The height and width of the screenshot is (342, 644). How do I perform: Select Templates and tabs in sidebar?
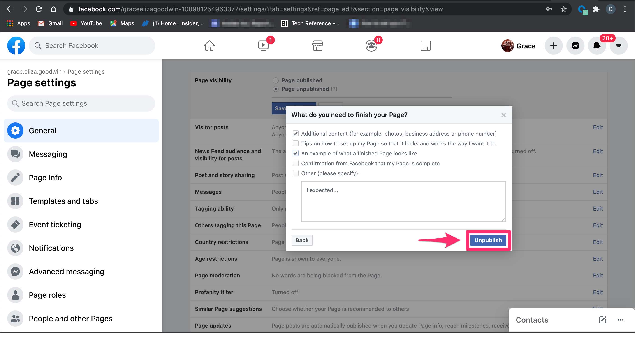click(63, 201)
